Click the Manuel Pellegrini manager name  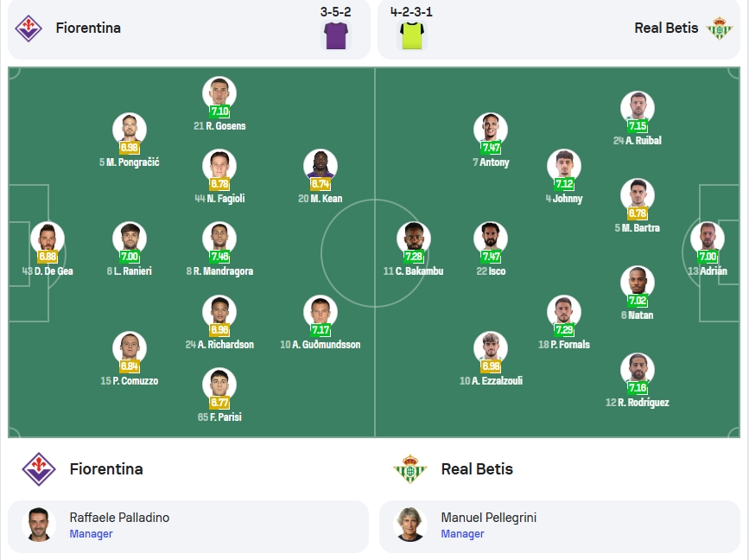coord(489,518)
